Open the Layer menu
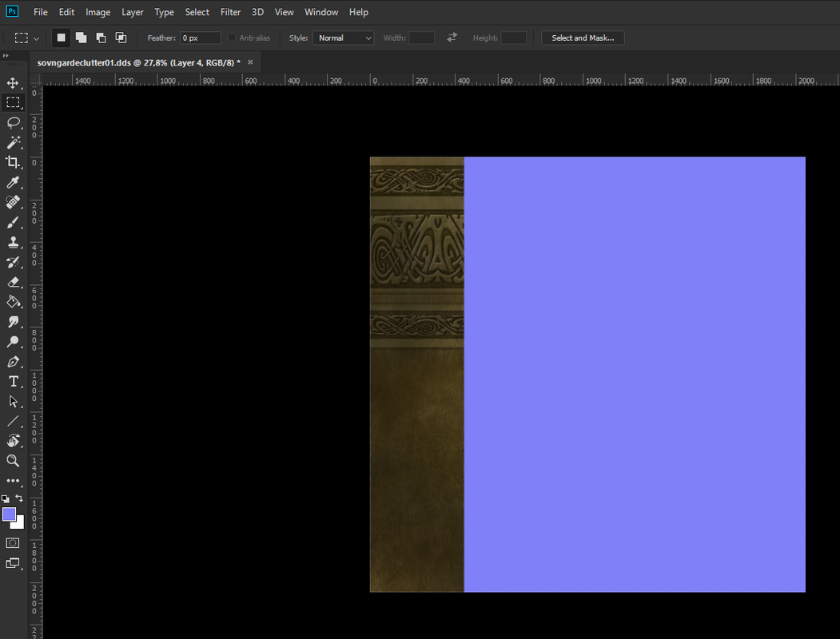The image size is (840, 639). click(x=133, y=12)
